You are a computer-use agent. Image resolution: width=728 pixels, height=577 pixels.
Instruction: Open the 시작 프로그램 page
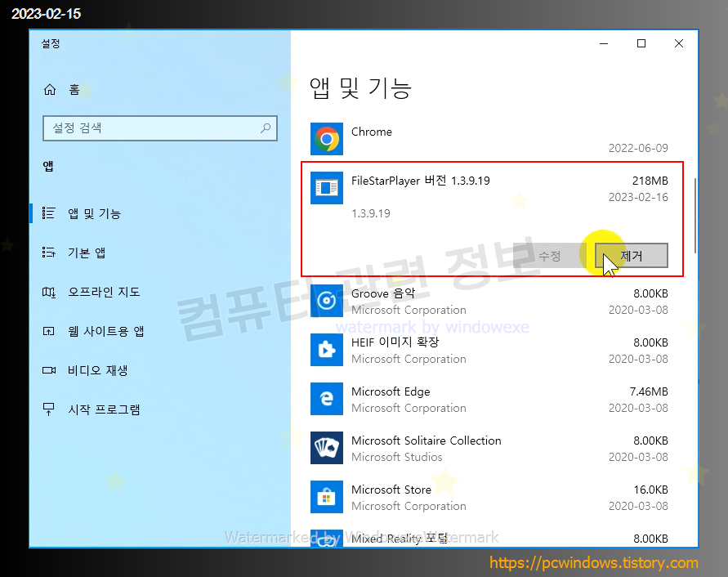[x=159, y=409]
